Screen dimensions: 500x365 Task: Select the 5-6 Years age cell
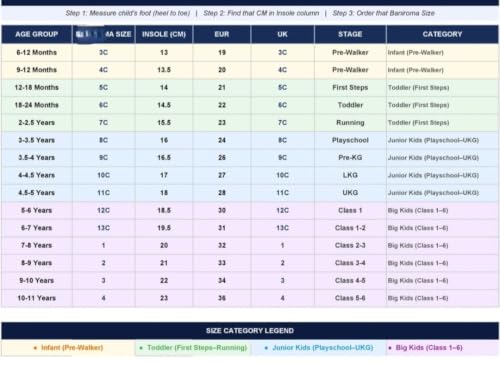(37, 210)
